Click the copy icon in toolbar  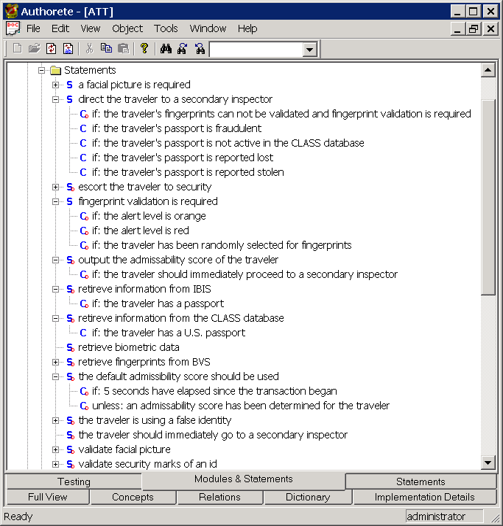tap(106, 49)
